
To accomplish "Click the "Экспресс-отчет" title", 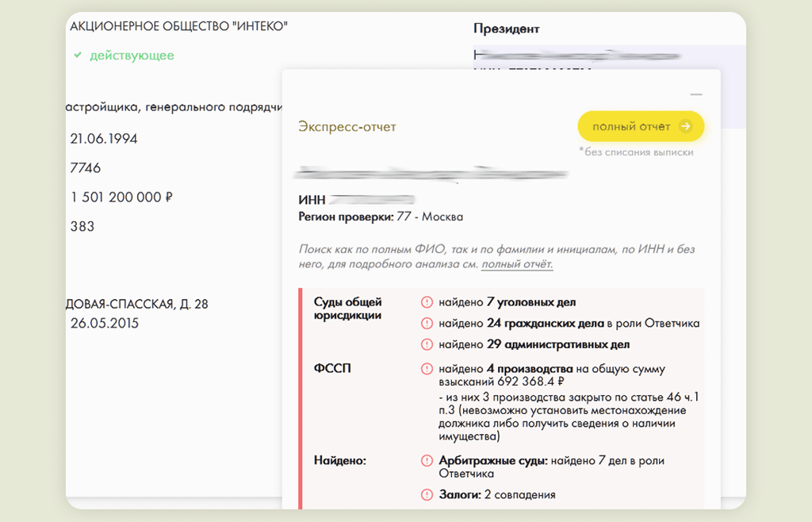I will [x=347, y=127].
